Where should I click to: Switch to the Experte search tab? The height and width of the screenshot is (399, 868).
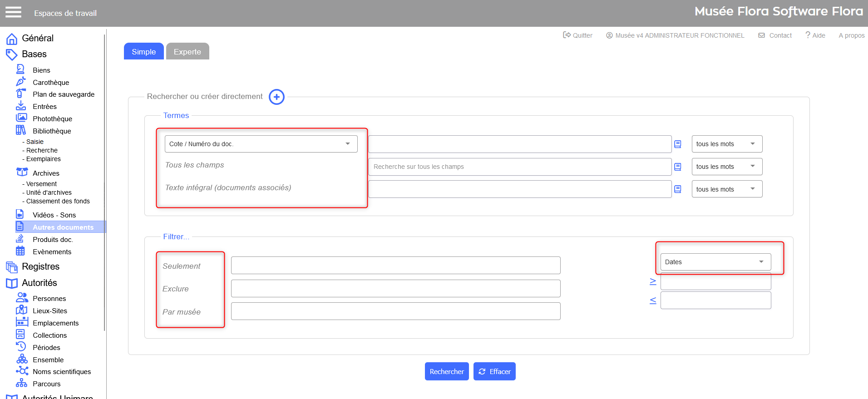click(187, 52)
